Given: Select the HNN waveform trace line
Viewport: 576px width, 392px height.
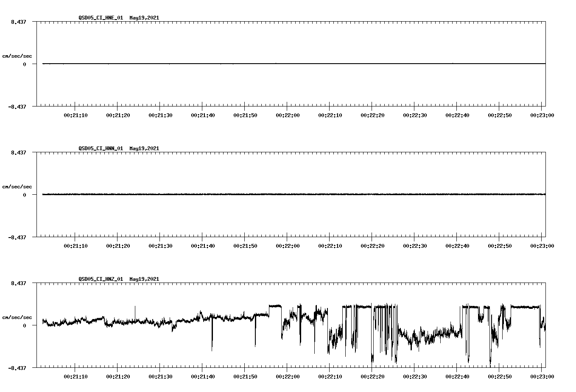Looking at the screenshot, I should click(x=254, y=194).
